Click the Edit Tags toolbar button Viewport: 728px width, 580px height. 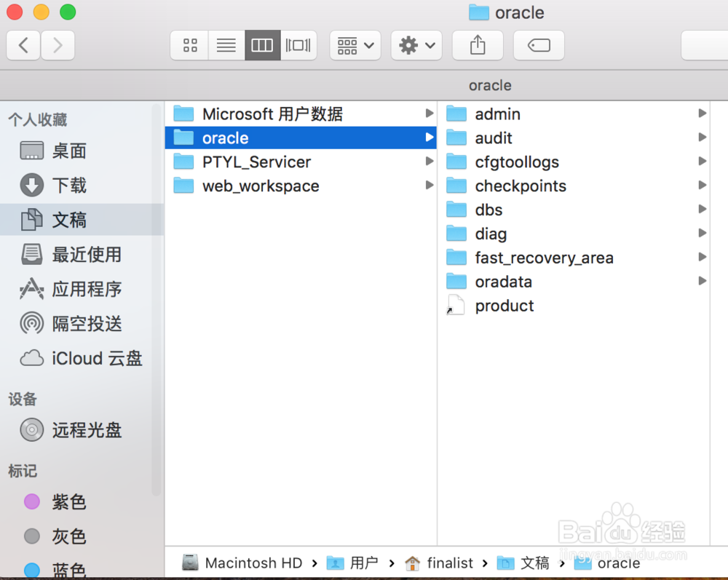[539, 45]
